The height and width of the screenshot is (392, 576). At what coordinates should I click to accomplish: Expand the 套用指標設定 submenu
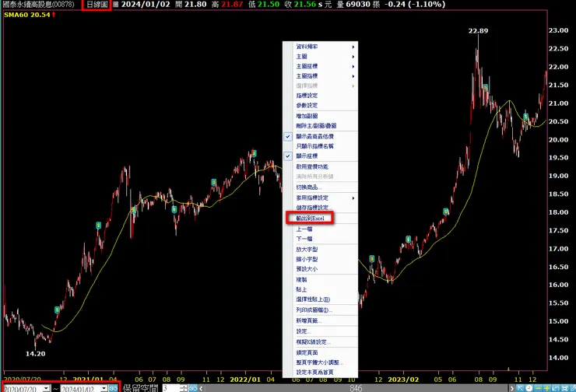(321, 198)
